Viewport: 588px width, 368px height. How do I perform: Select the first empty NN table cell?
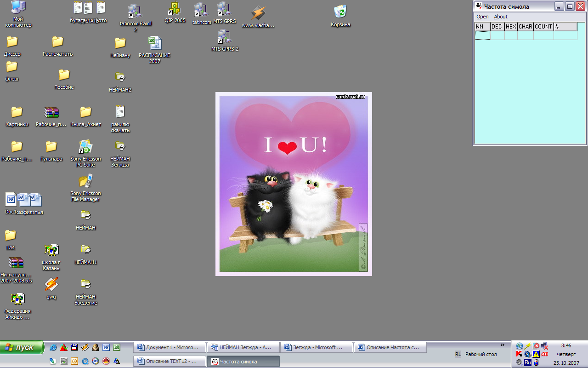482,35
